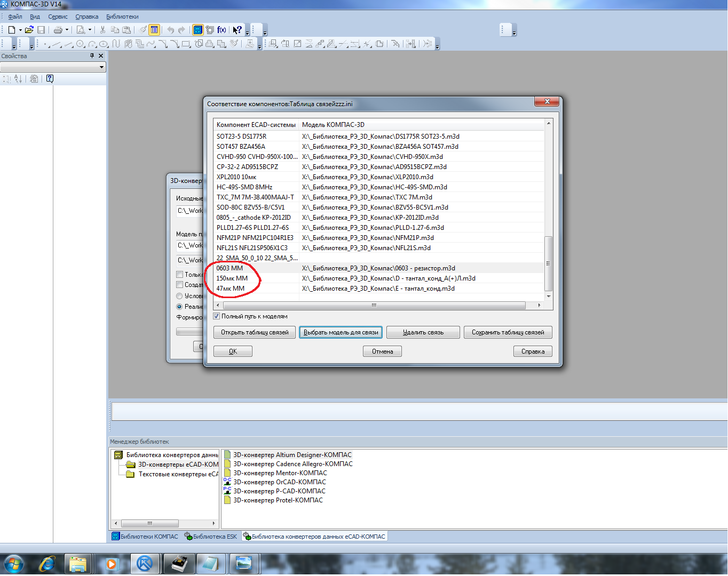Click the Redo arrow icon

coord(182,30)
